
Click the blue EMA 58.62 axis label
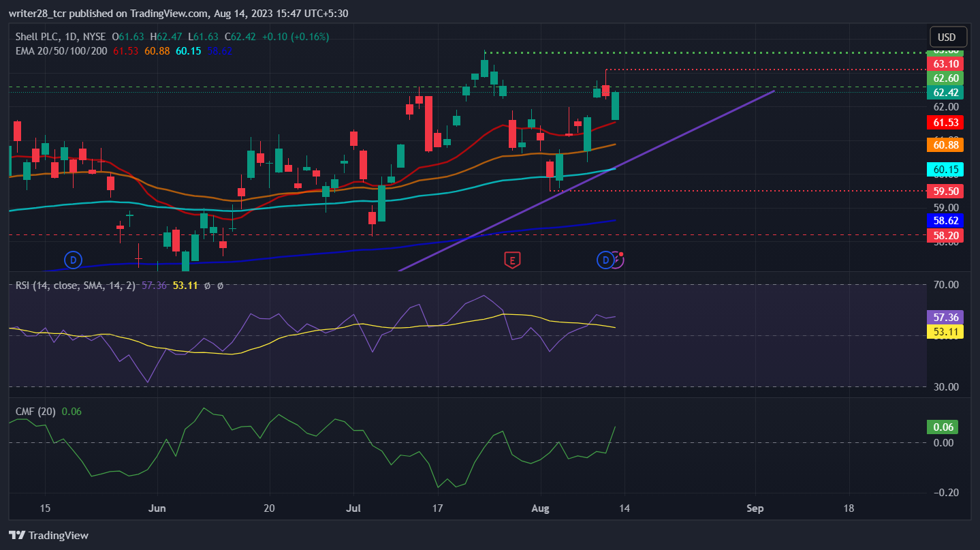point(946,221)
